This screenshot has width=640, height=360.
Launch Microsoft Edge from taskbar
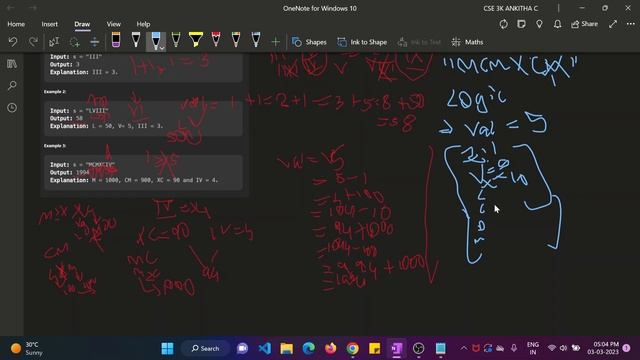click(x=309, y=348)
